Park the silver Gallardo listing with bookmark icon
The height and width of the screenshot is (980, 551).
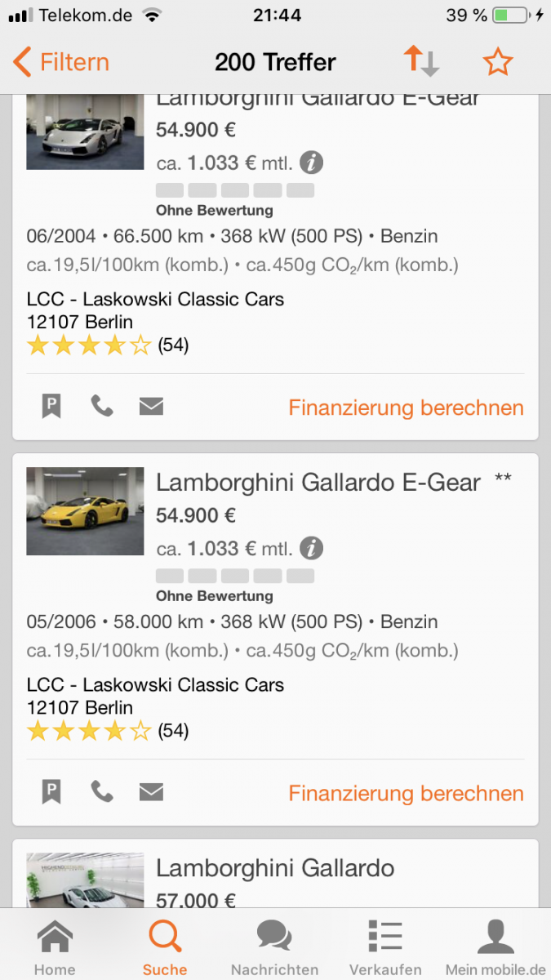click(x=51, y=406)
